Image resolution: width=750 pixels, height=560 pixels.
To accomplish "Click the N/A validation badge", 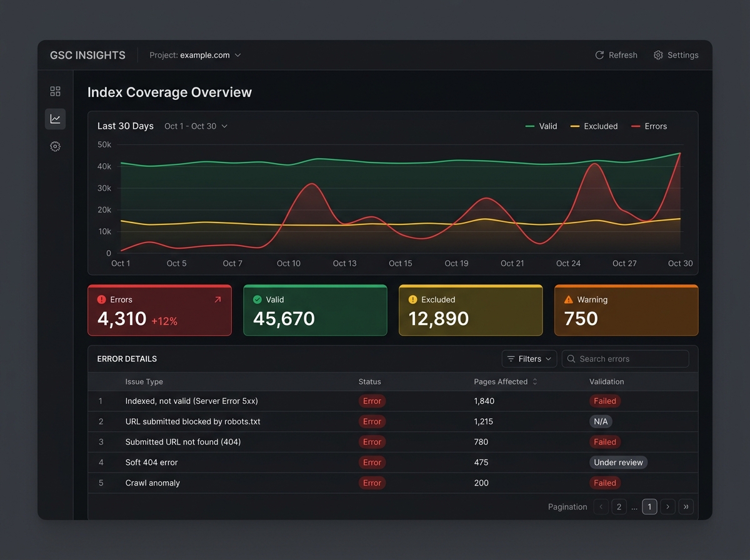I will click(601, 422).
